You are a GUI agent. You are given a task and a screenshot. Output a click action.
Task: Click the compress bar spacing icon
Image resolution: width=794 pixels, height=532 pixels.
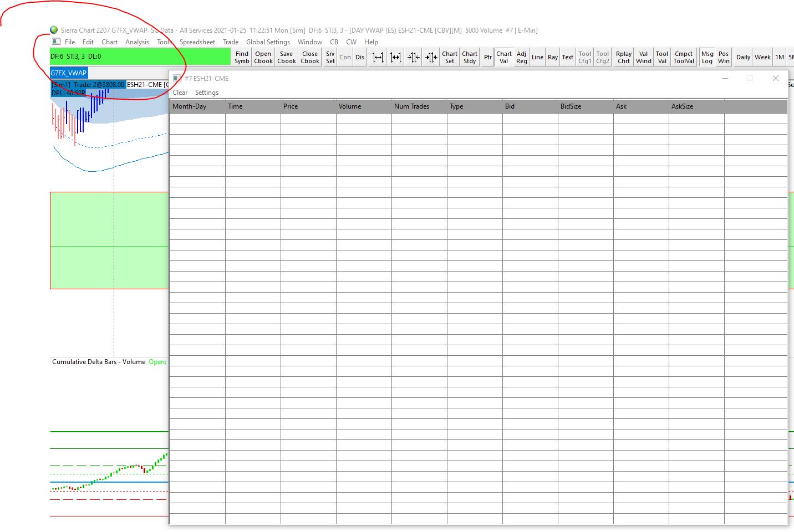[x=396, y=57]
